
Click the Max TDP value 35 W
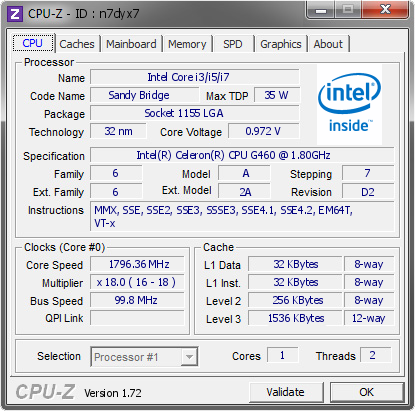(277, 95)
